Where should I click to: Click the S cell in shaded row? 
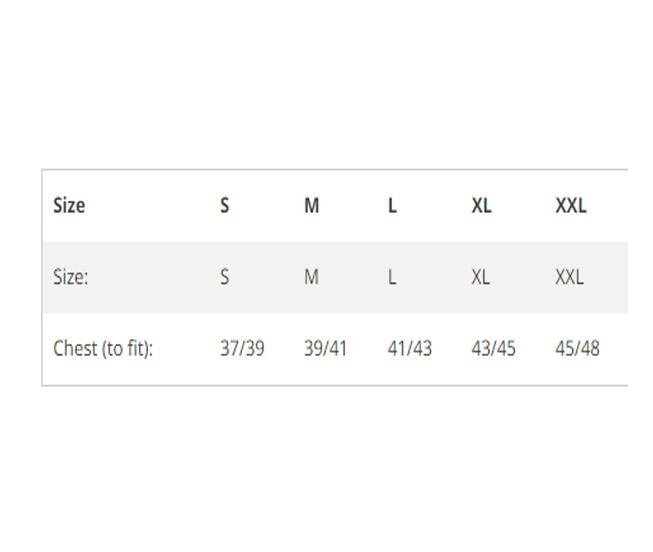[224, 277]
